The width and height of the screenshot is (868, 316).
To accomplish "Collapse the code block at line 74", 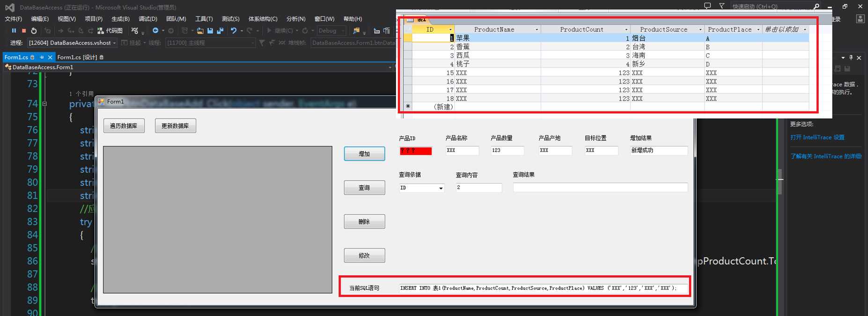I will 44,103.
